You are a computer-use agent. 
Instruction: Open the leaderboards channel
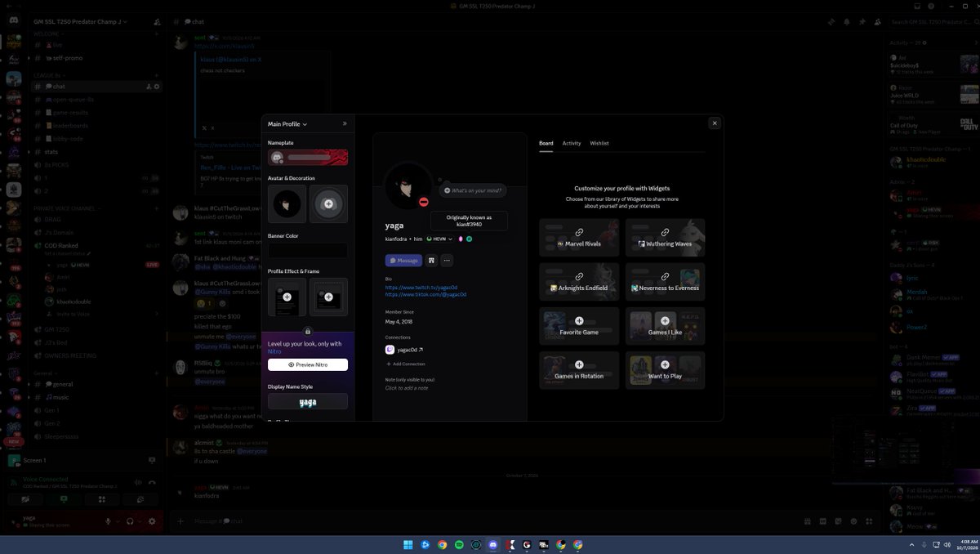(x=97, y=126)
